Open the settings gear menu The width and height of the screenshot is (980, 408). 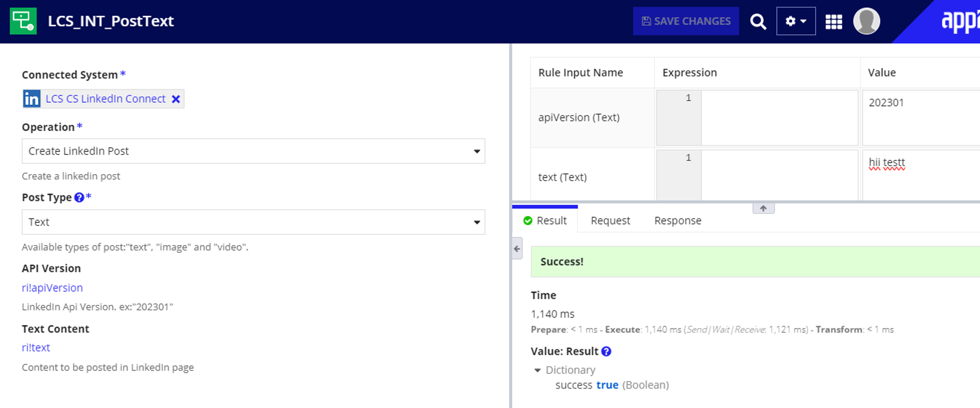pyautogui.click(x=796, y=21)
